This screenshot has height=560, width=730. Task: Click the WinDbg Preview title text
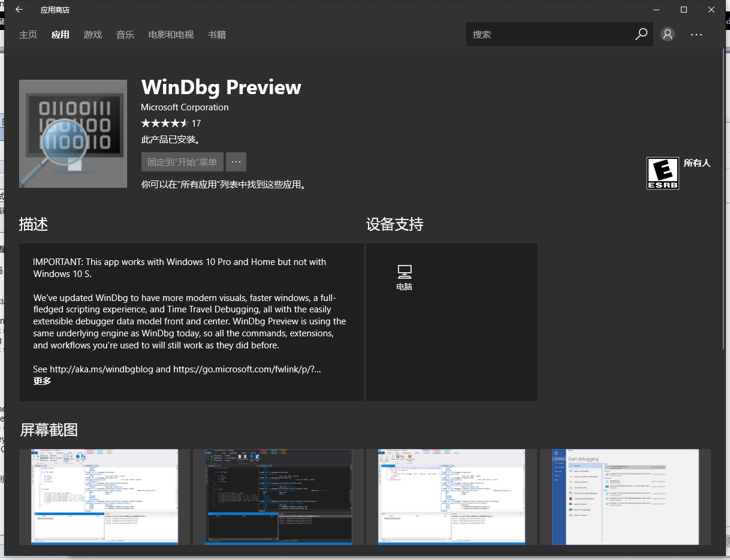(x=221, y=88)
